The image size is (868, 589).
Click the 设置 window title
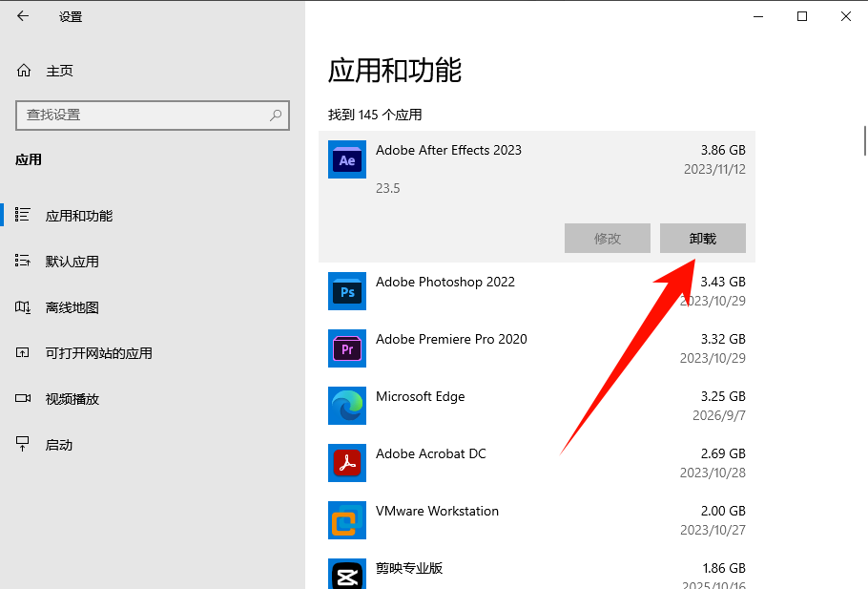[x=71, y=17]
